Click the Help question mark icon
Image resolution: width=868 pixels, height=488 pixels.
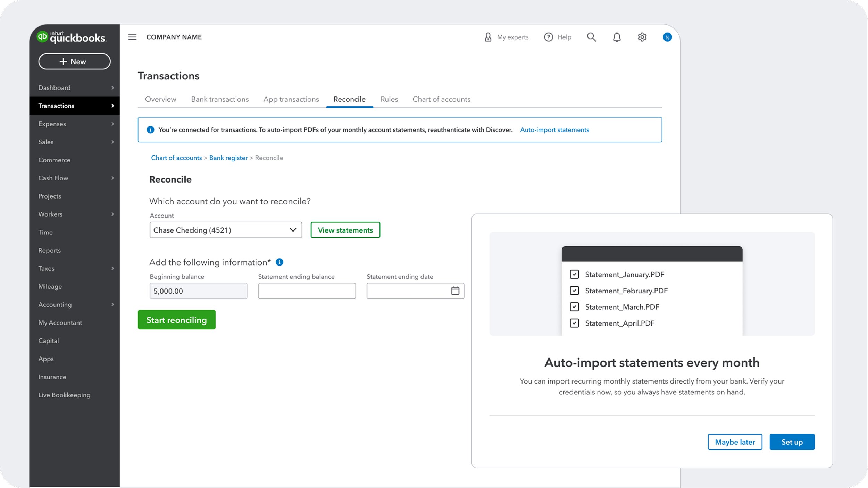coord(548,37)
